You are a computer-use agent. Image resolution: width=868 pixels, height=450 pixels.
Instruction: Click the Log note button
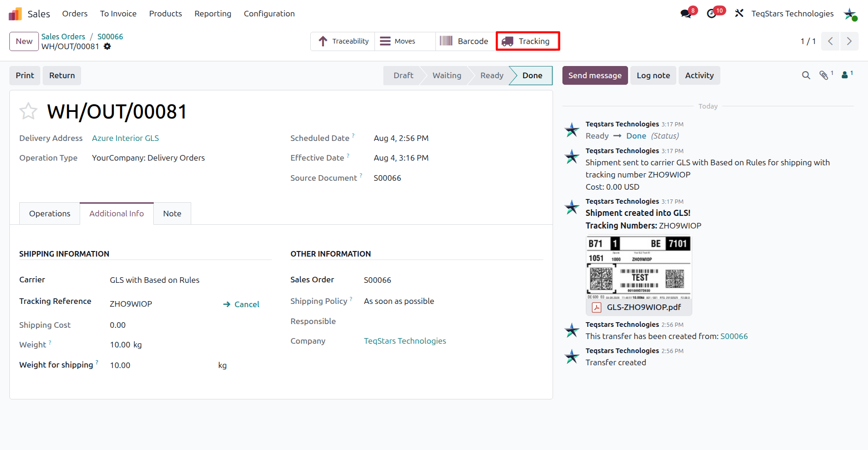pyautogui.click(x=653, y=75)
